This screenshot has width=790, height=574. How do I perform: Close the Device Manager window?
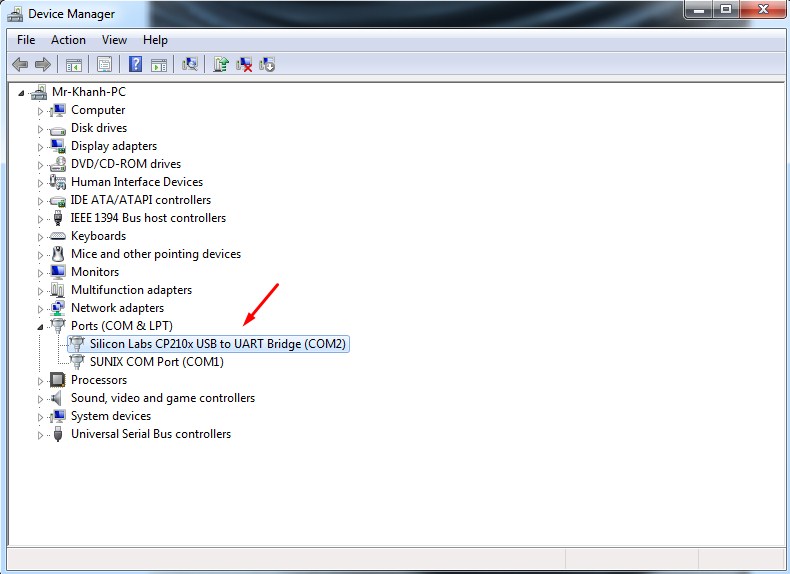pos(763,9)
